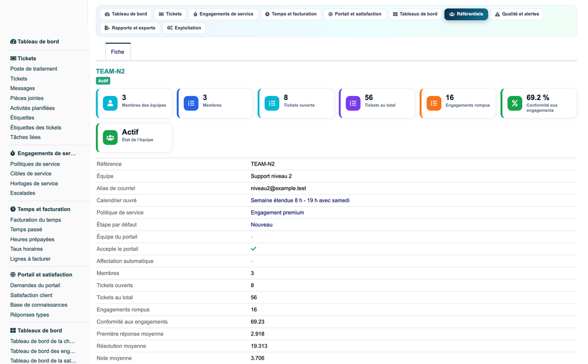Click the sidebar Temps et facturation clock icon
Screen dimensions: 588x364
(13, 209)
